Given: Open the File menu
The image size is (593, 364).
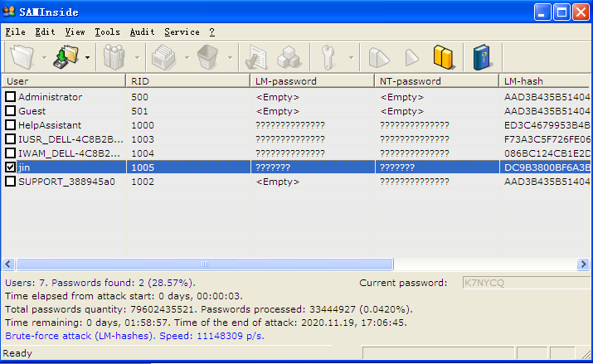Looking at the screenshot, I should point(16,32).
